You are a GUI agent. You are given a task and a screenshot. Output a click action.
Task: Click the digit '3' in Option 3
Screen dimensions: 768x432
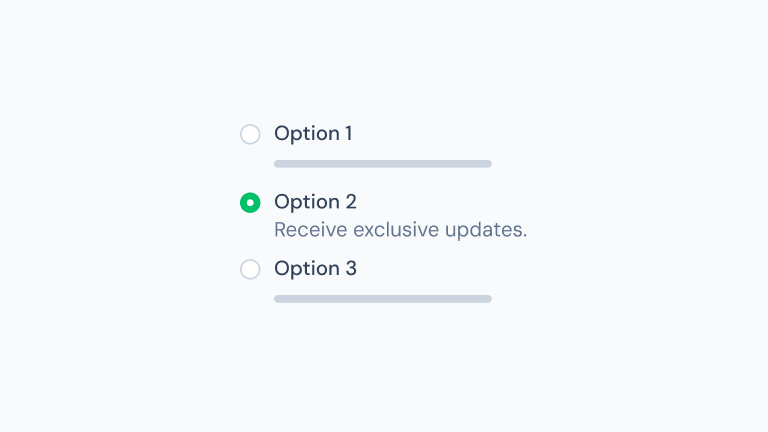click(351, 269)
